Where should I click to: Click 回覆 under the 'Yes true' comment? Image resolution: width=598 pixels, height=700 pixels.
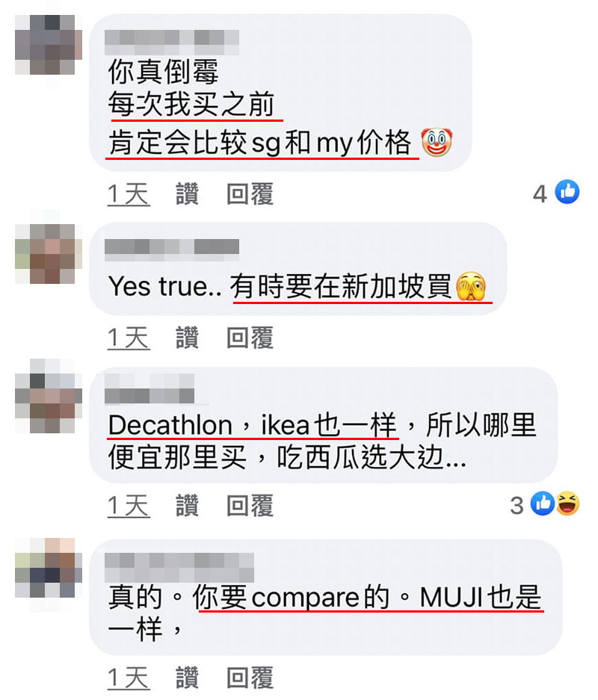(250, 338)
